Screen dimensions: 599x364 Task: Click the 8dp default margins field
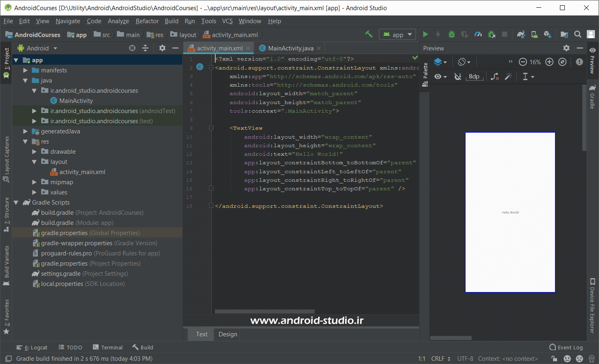pos(474,76)
